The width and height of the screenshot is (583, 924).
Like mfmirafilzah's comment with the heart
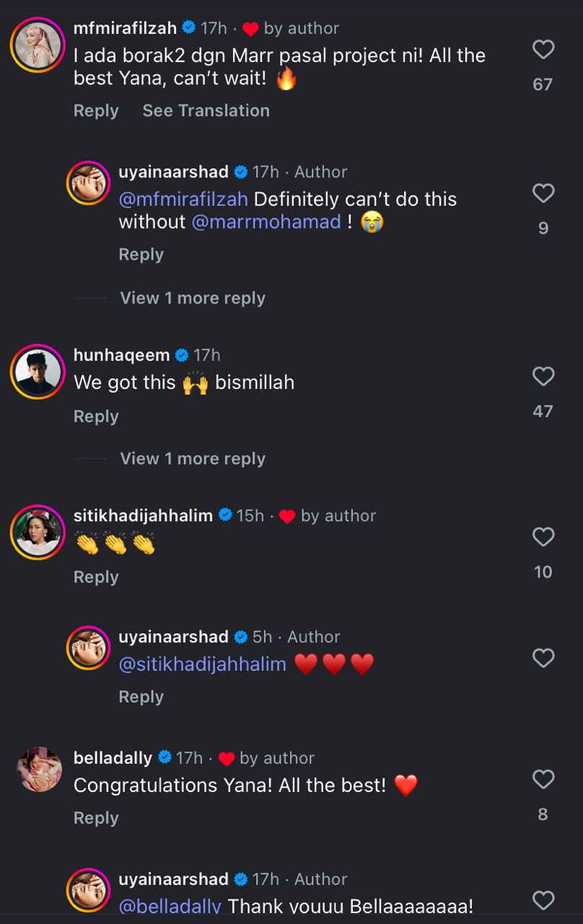click(543, 50)
